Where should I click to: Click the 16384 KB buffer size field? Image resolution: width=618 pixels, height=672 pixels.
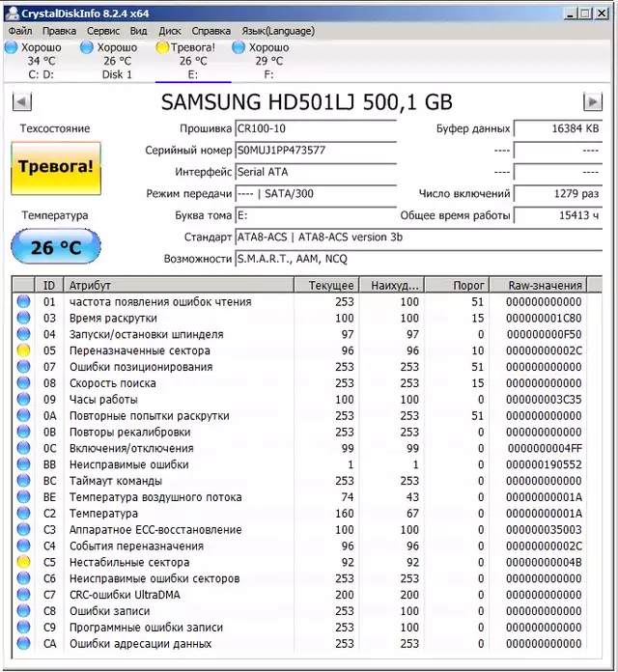558,128
